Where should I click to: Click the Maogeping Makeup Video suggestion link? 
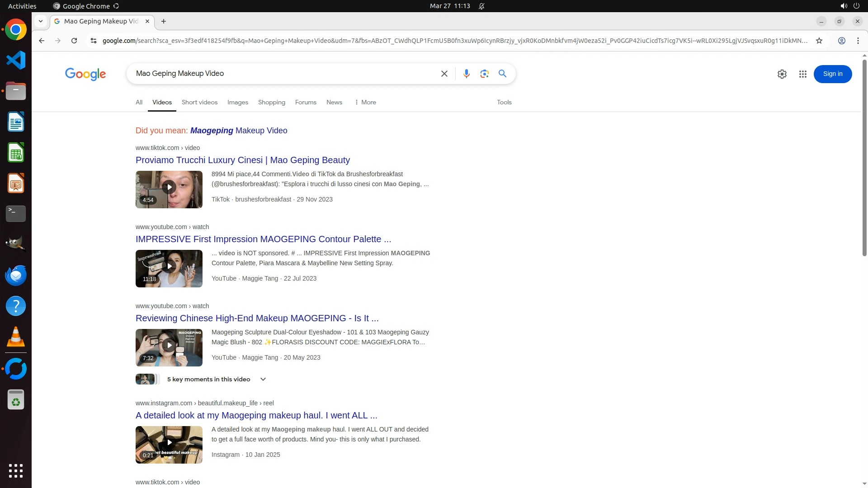pyautogui.click(x=239, y=131)
